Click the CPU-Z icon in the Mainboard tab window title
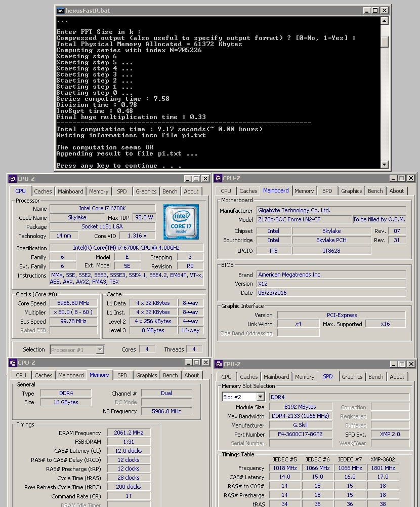The height and width of the screenshot is (507, 420). 218,178
